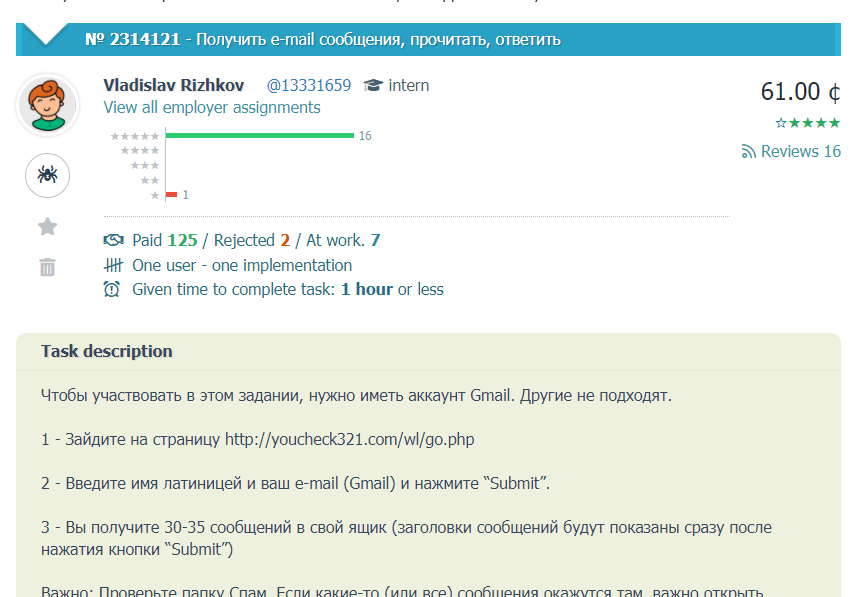
Task: Click the trash bin icon
Action: click(x=47, y=267)
